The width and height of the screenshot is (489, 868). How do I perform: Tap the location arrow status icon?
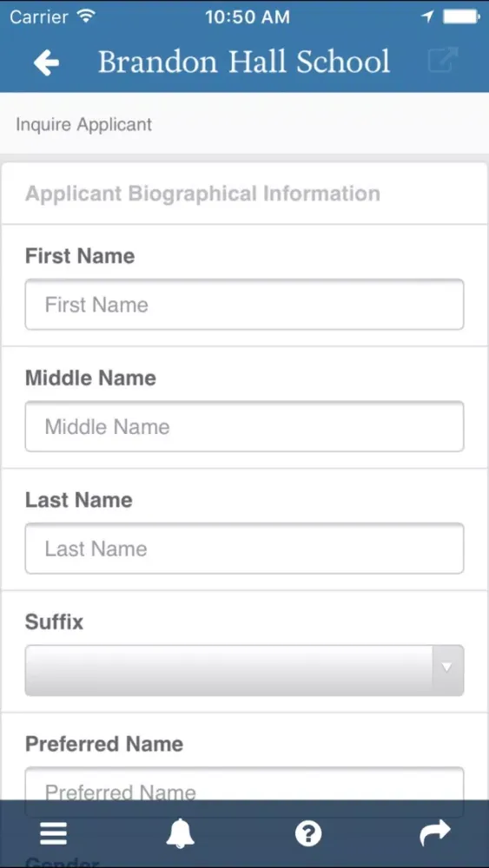tap(427, 16)
